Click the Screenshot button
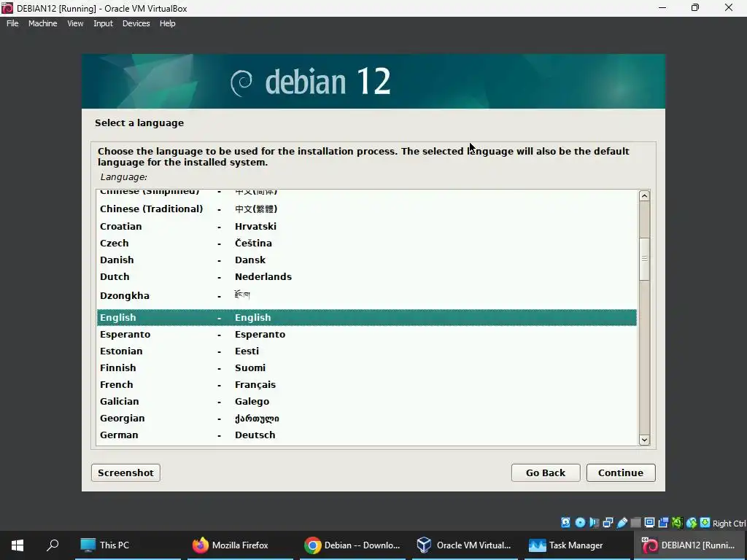Viewport: 747px width, 560px height. click(125, 472)
